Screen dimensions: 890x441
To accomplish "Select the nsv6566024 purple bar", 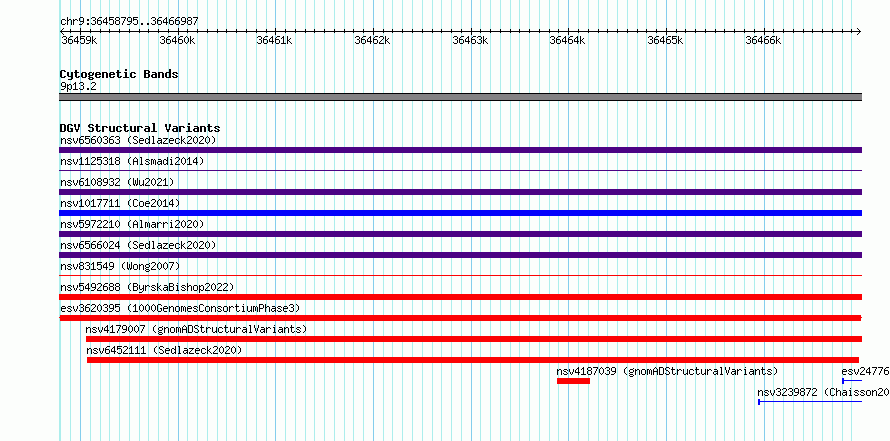I will coord(460,255).
